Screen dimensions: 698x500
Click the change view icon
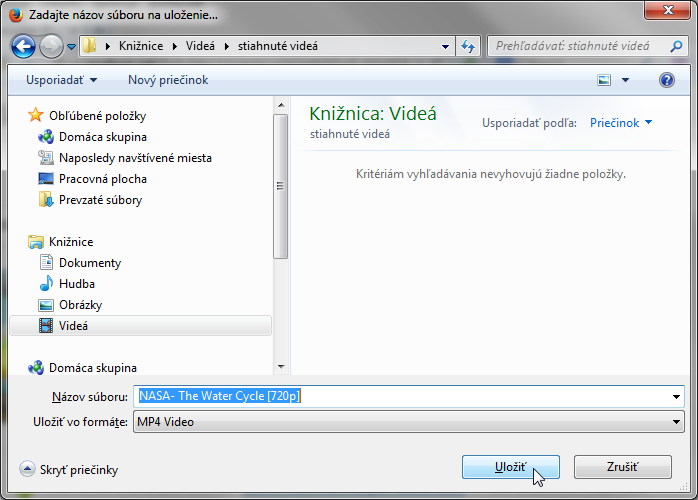[604, 80]
